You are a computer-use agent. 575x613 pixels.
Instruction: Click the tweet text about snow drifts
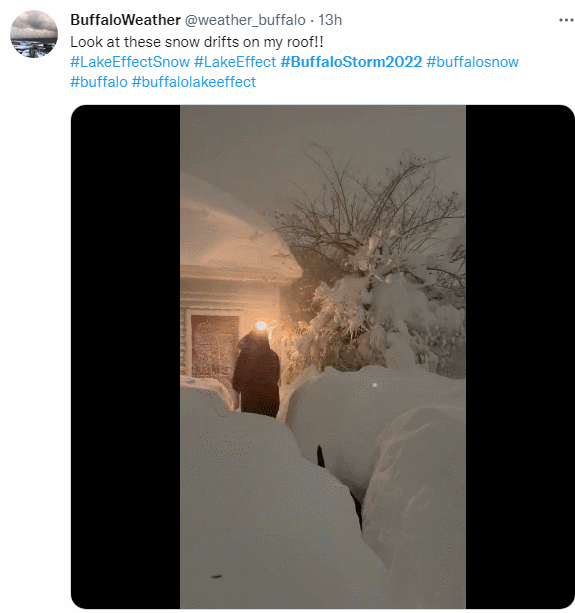pyautogui.click(x=197, y=42)
